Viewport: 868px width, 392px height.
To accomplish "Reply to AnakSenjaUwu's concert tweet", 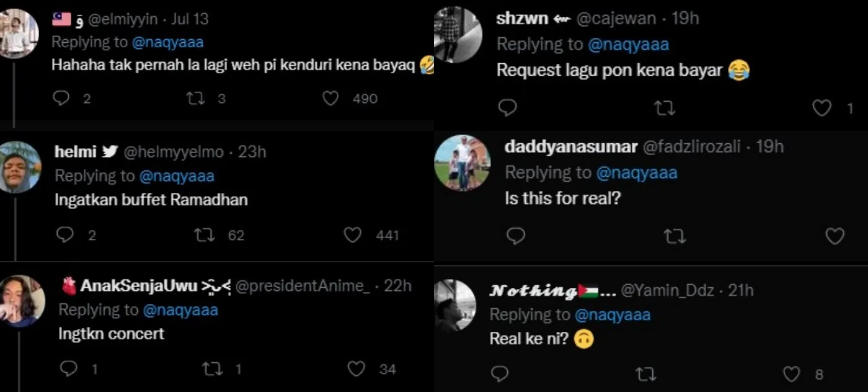I will point(69,369).
